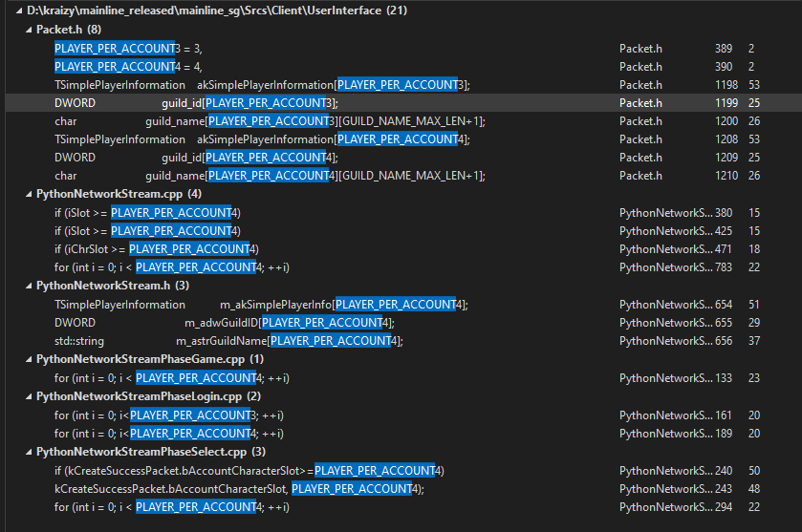Viewport: 802px width, 532px height.
Task: Select the PythonNetworkStreamPhaseSelect.cpp (3) heading
Action: pos(151,452)
